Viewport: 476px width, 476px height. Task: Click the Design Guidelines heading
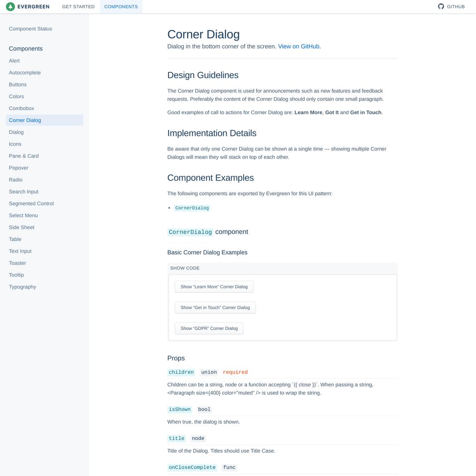(203, 75)
